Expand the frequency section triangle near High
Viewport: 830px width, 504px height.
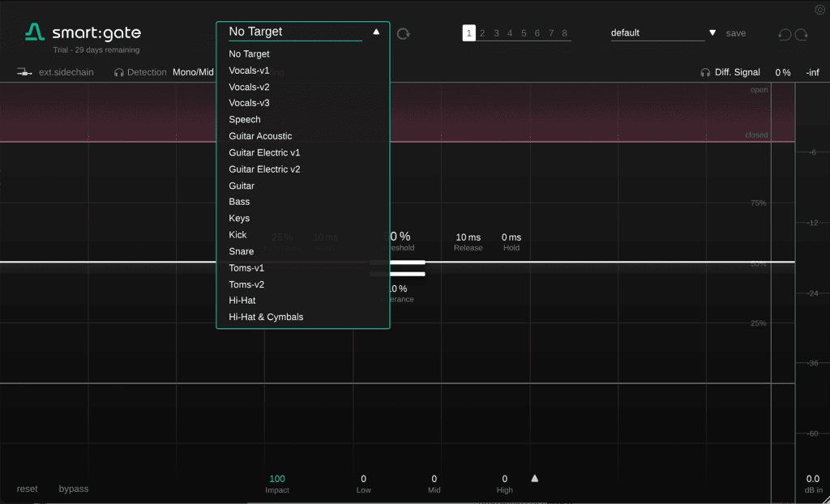click(x=534, y=478)
